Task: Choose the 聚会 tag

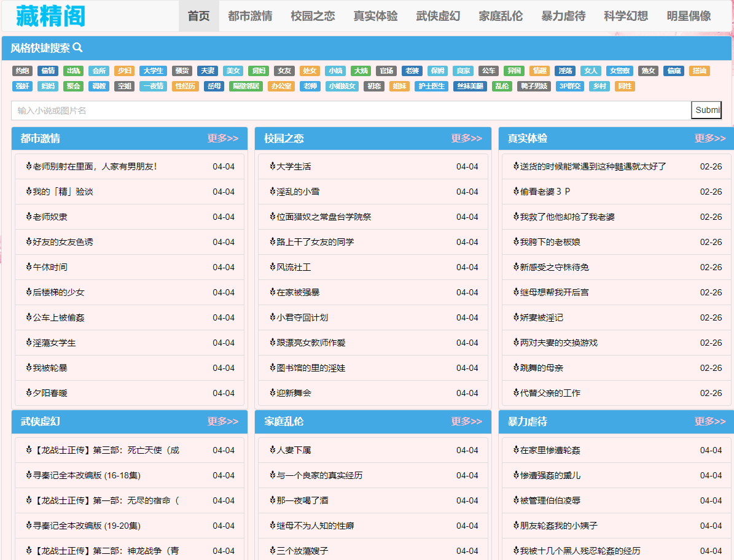Action: tap(74, 86)
